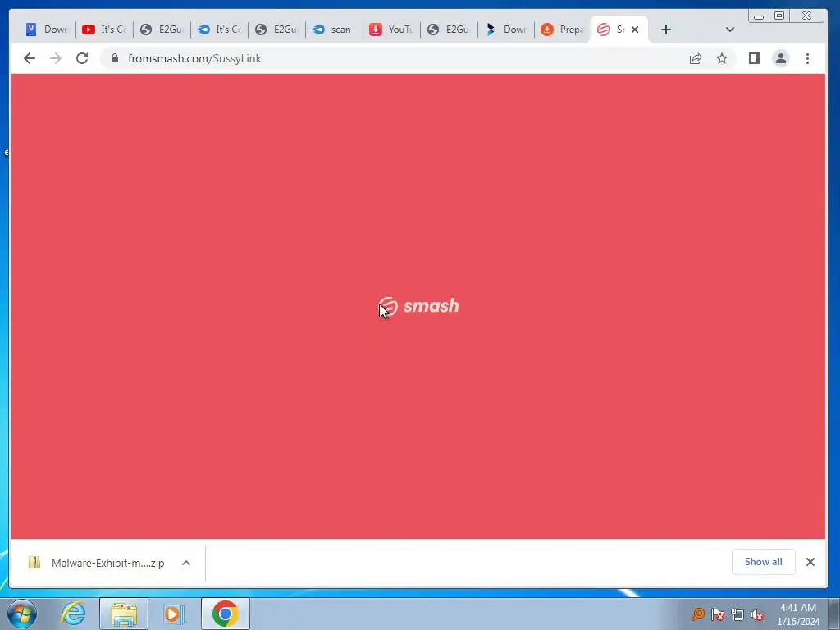Screen dimensions: 840x630
Task: Open Chrome profile avatar
Action: click(x=781, y=58)
